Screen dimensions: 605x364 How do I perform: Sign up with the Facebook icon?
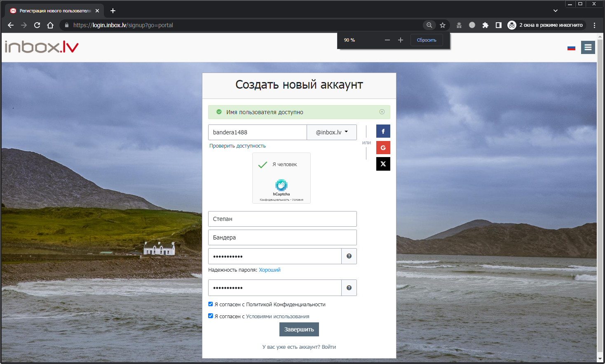tap(383, 131)
